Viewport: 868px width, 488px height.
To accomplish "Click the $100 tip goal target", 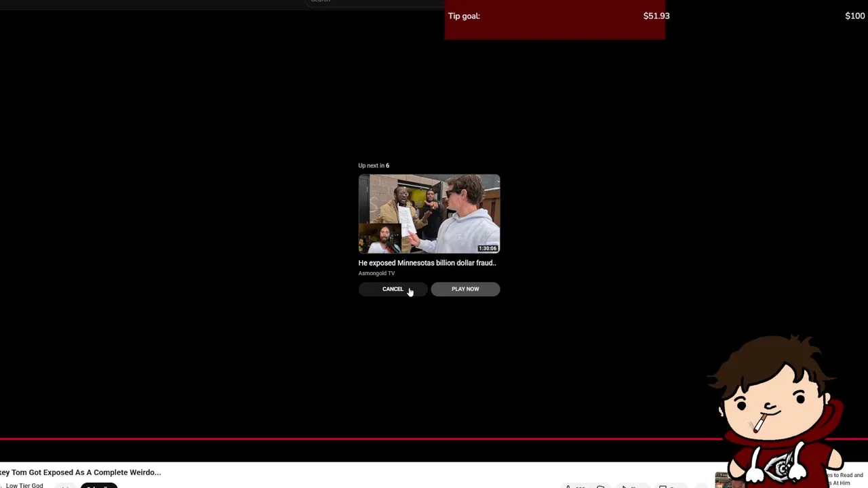I will pos(854,16).
